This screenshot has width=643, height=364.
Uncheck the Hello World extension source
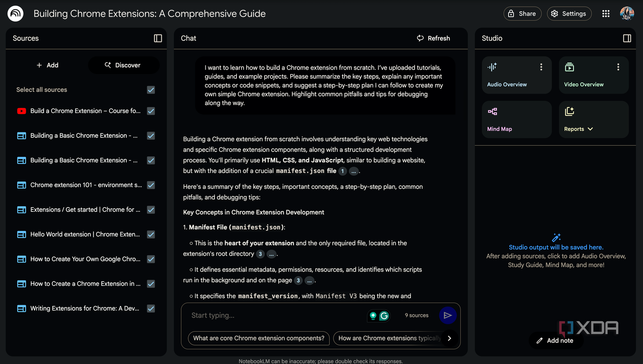151,234
